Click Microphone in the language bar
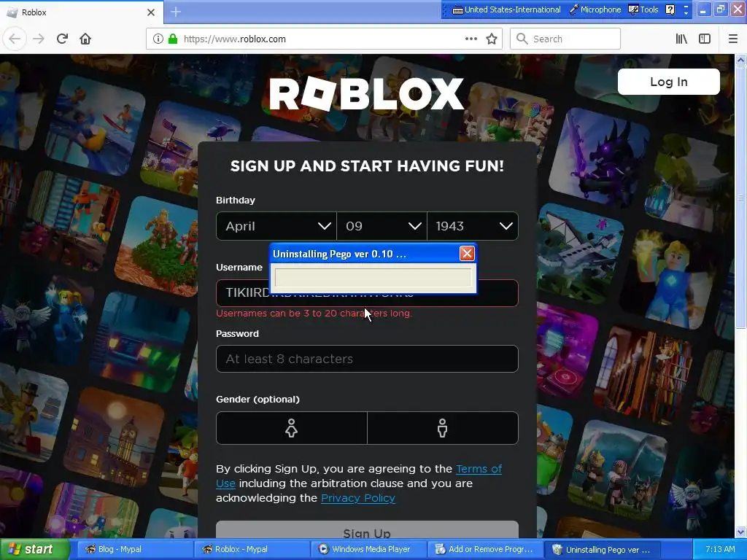This screenshot has height=560, width=747. pos(595,9)
